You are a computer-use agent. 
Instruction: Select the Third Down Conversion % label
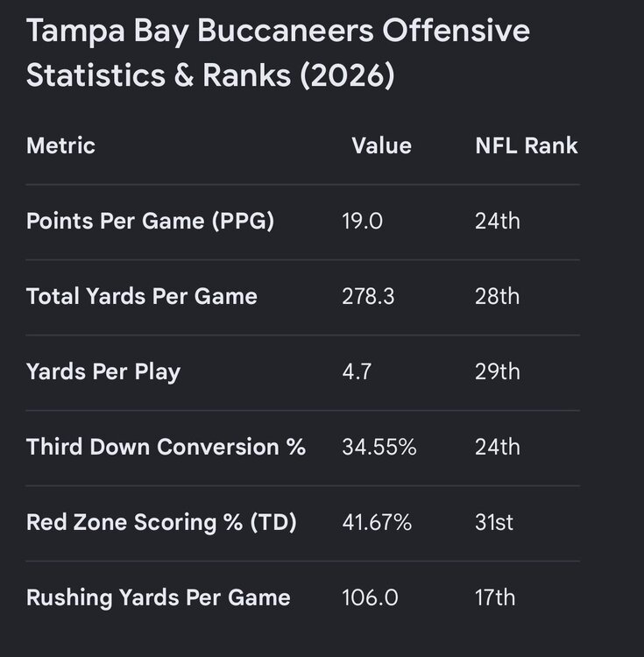(x=166, y=447)
